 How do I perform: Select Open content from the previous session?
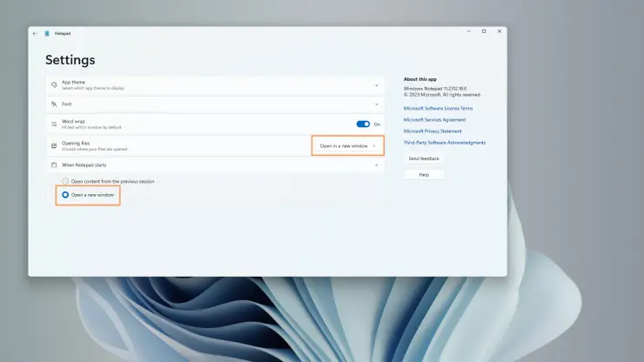coord(65,181)
